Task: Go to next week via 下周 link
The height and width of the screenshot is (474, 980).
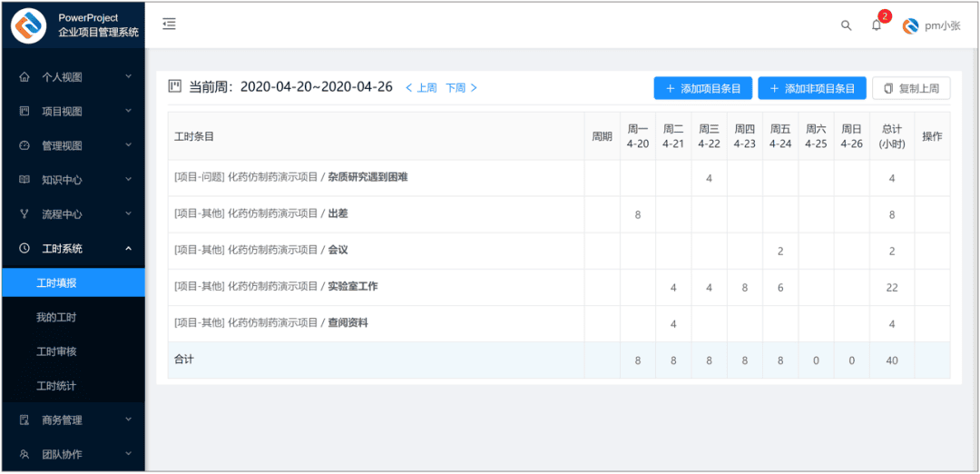Action: click(x=461, y=87)
